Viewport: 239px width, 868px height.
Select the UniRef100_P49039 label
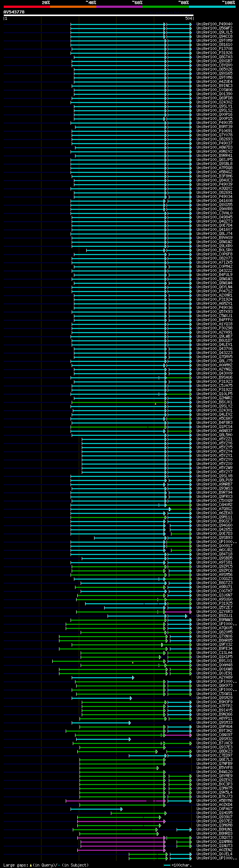pyautogui.click(x=214, y=184)
